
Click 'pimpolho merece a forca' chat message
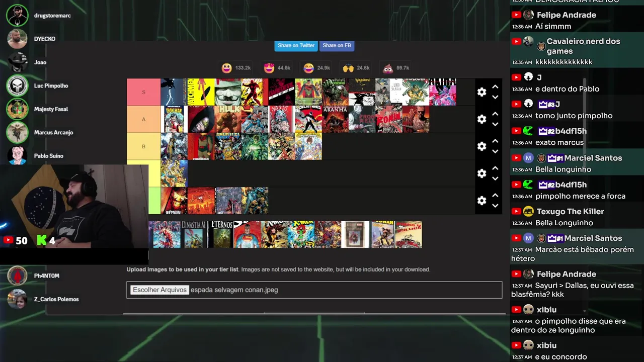point(581,196)
